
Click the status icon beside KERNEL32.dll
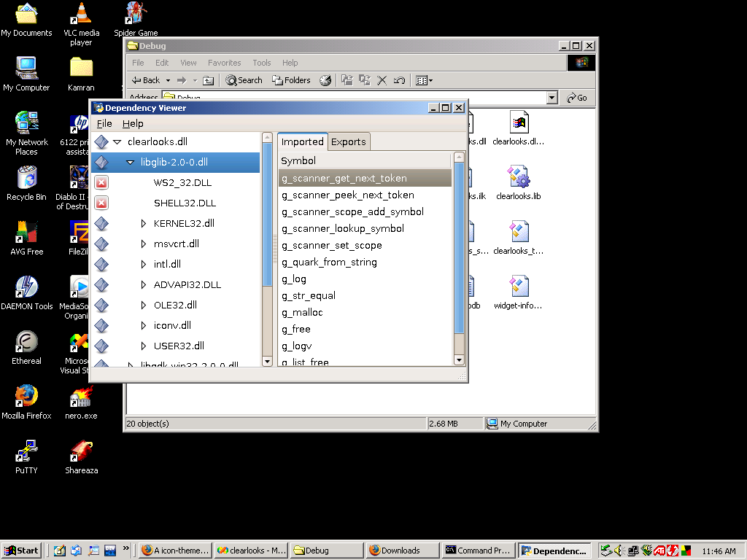coord(101,223)
